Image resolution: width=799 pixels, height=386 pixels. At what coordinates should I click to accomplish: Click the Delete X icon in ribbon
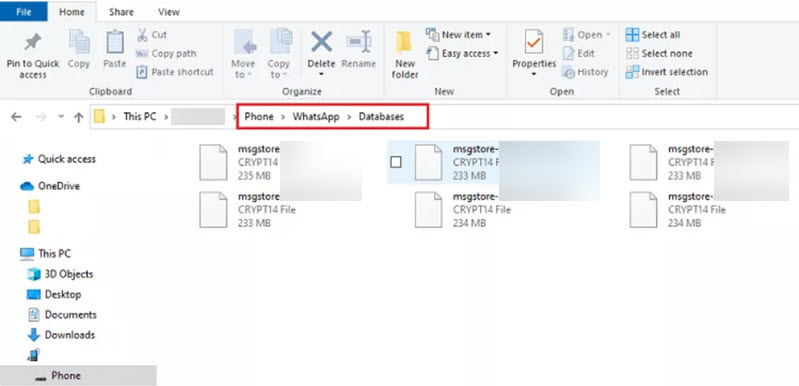322,42
